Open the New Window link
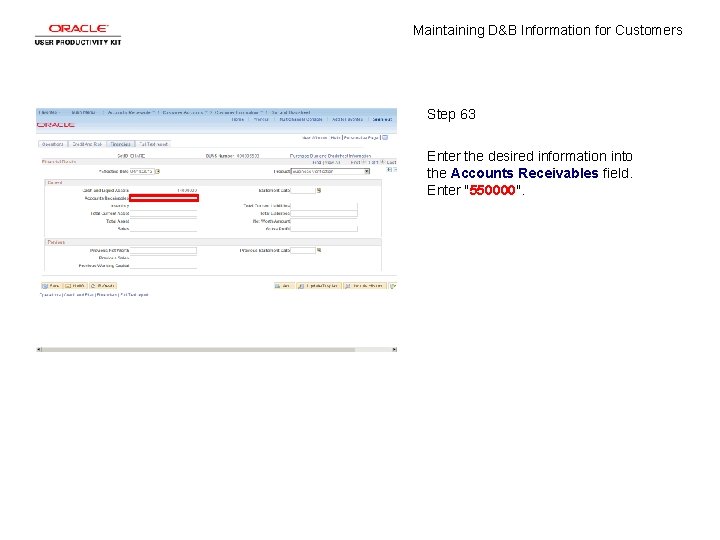 point(314,137)
